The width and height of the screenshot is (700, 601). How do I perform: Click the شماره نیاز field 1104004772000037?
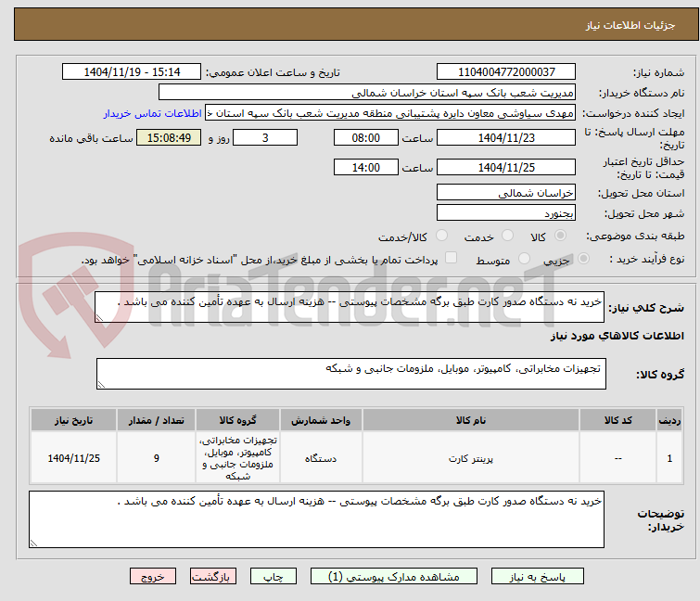tap(506, 72)
